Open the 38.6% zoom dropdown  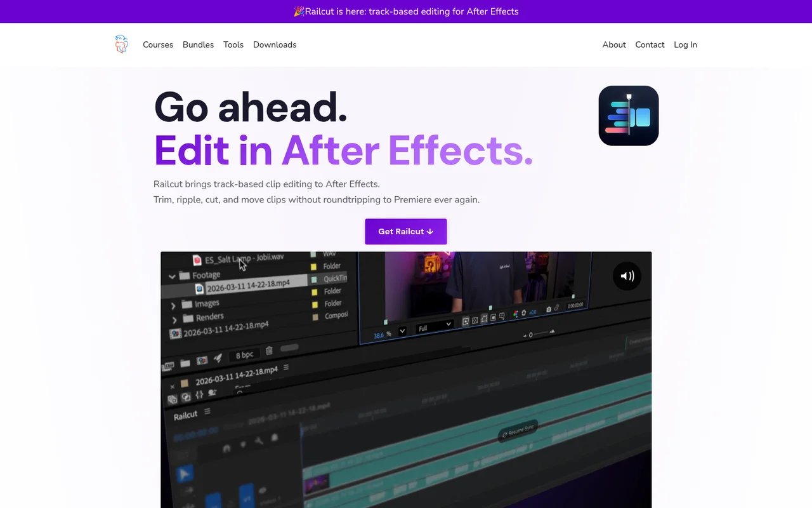click(x=402, y=331)
